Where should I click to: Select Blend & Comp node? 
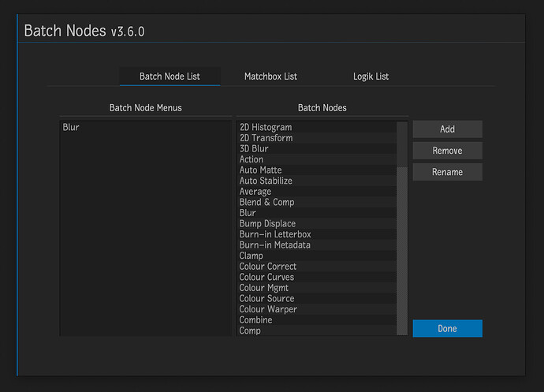pos(317,202)
